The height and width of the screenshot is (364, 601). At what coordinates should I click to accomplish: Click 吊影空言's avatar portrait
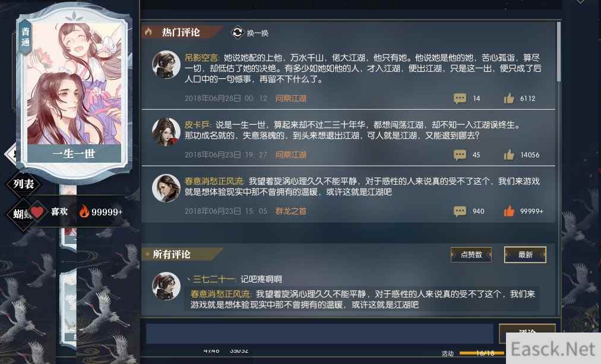[x=166, y=64]
